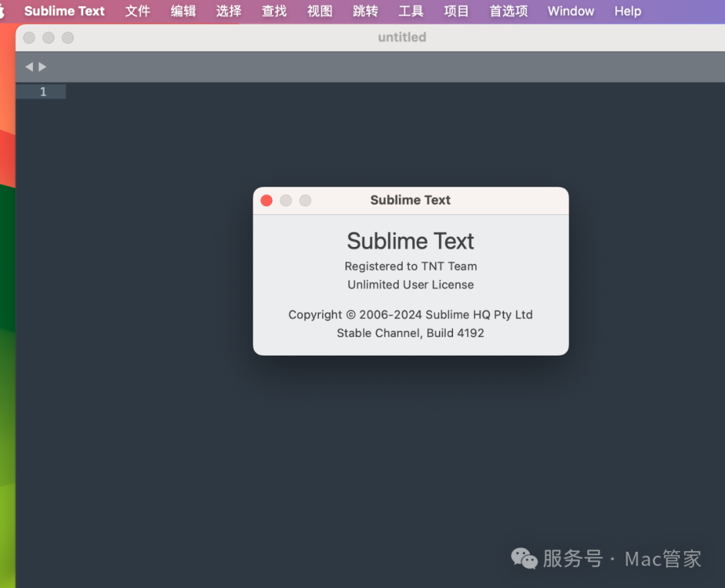Open the 项目 menu

point(456,11)
